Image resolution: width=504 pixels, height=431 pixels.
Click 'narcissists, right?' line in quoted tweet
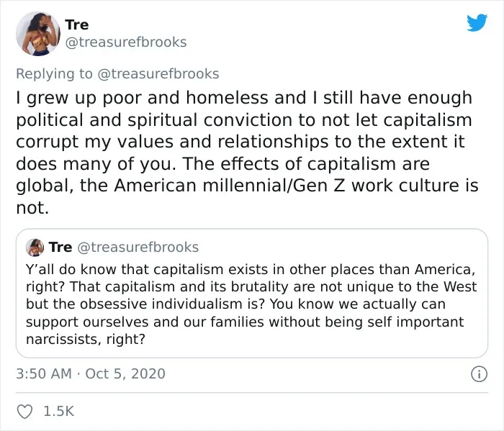click(x=86, y=339)
